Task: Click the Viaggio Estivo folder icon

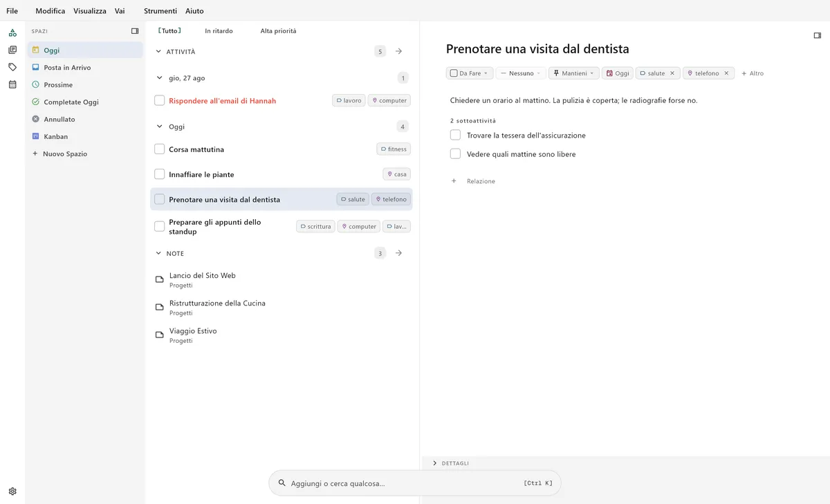Action: 160,335
